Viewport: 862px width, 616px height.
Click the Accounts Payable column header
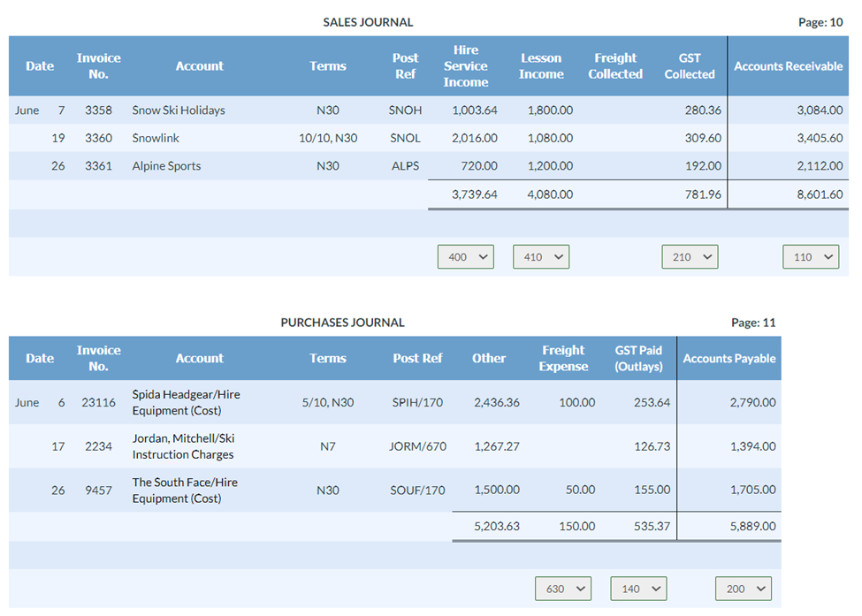tap(730, 358)
